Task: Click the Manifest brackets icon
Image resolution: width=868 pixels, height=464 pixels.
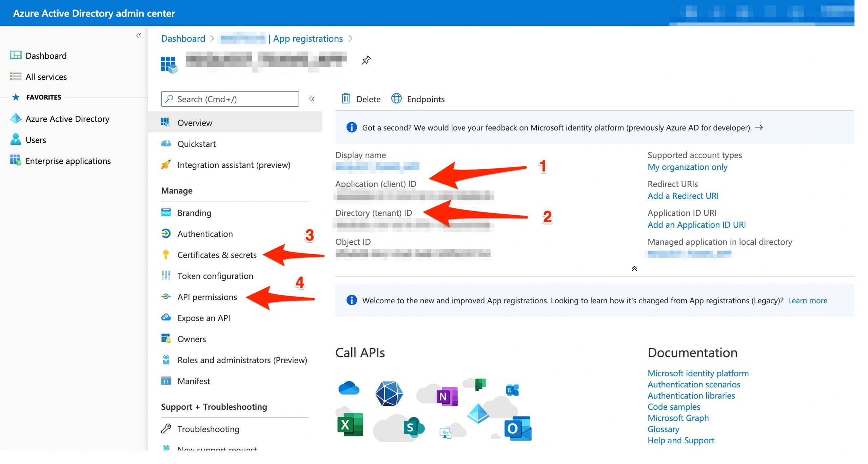Action: (166, 381)
